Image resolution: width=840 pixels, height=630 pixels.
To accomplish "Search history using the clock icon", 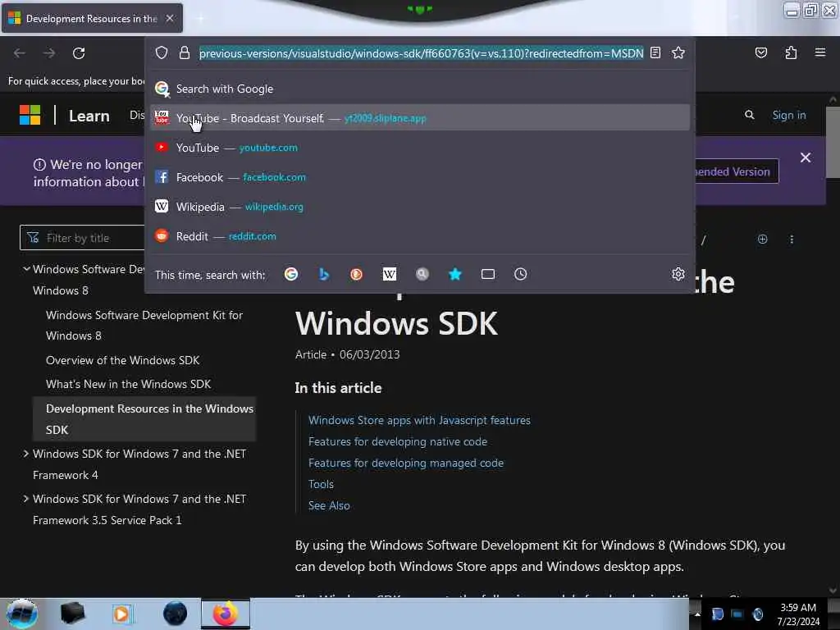I will (x=520, y=274).
